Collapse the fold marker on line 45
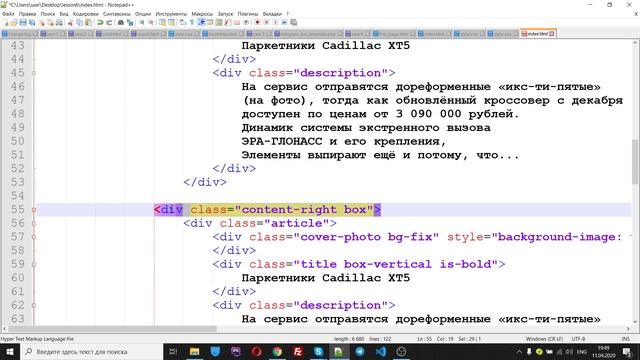640x360 pixels. tap(34, 73)
